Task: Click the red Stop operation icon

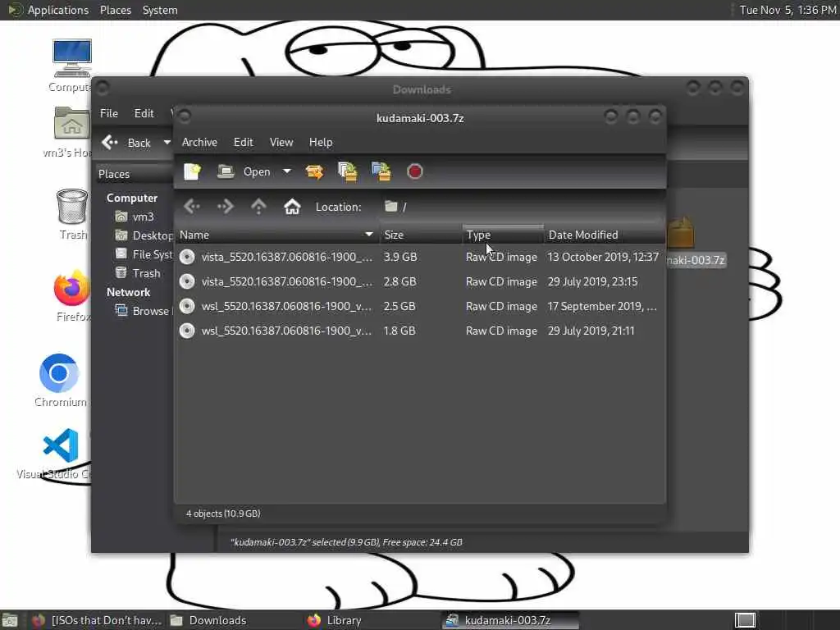Action: (414, 171)
